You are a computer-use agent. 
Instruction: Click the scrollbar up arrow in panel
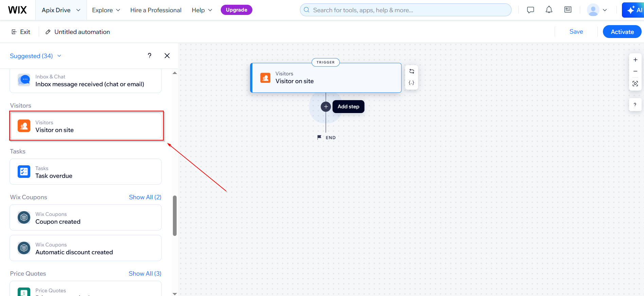[x=175, y=73]
